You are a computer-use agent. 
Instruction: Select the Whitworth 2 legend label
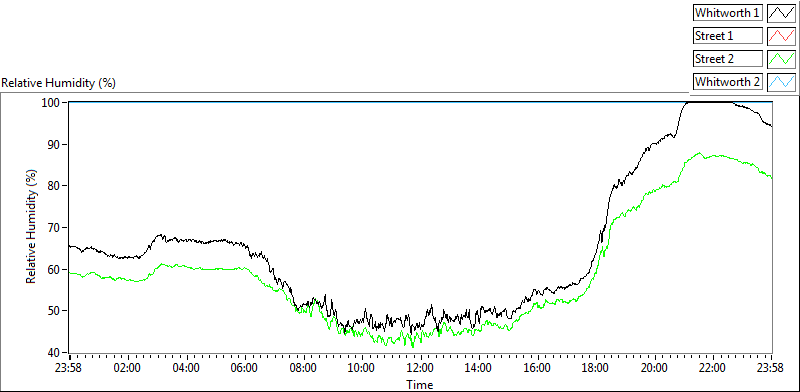pos(728,81)
